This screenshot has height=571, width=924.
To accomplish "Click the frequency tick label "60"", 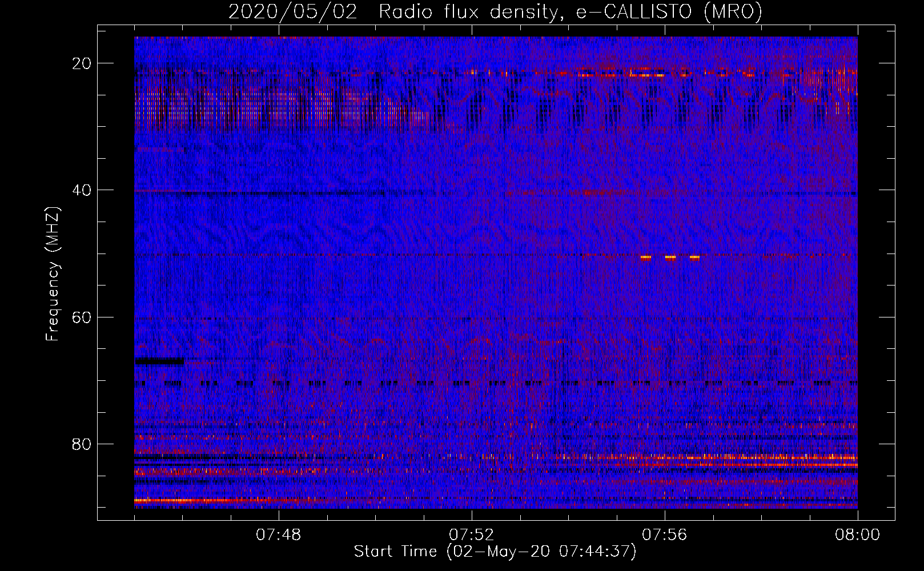I will point(82,317).
